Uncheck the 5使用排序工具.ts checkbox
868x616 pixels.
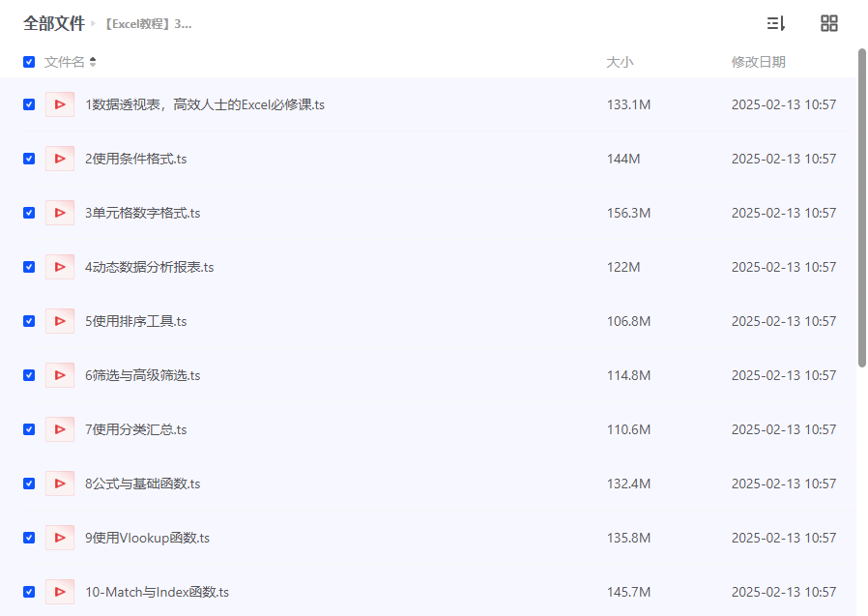(x=29, y=321)
